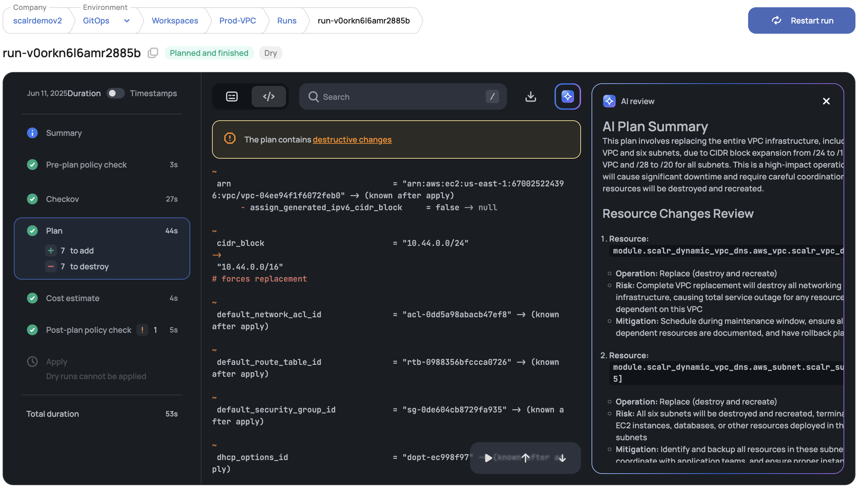This screenshot has height=503, width=868.
Task: Go to the Workspaces breadcrumb
Action: click(175, 21)
